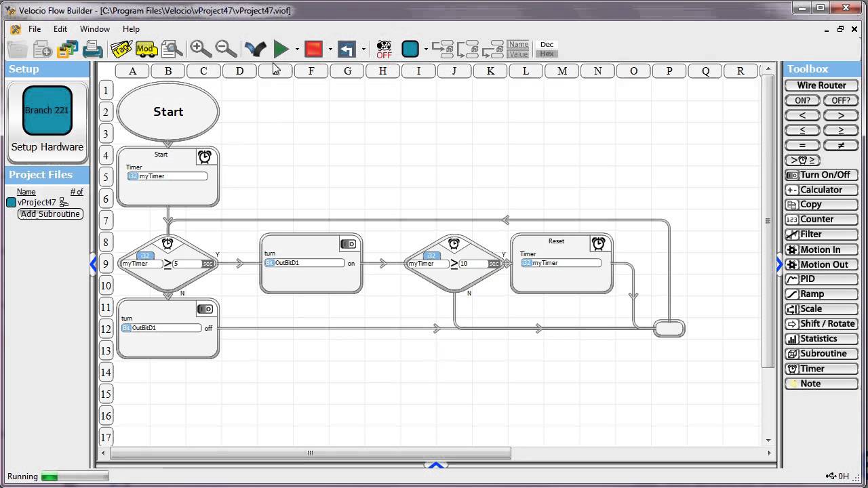Screen dimensions: 868x488
Task: Click the find magnifier over document icon
Action: pyautogui.click(x=172, y=49)
